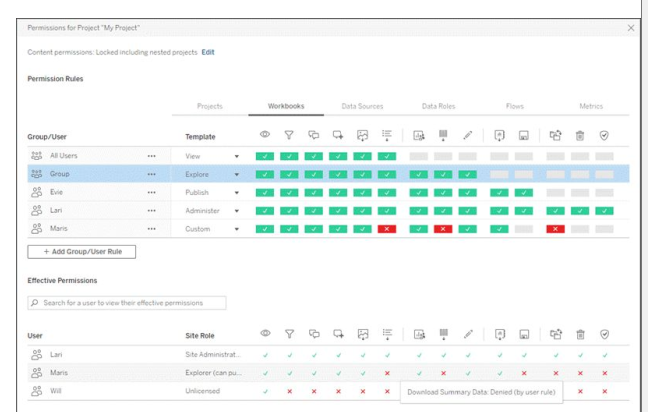Screen dimensions: 648x412
Task: Click the Filter capability funnel icon in Permission Rules
Action: coord(289,135)
